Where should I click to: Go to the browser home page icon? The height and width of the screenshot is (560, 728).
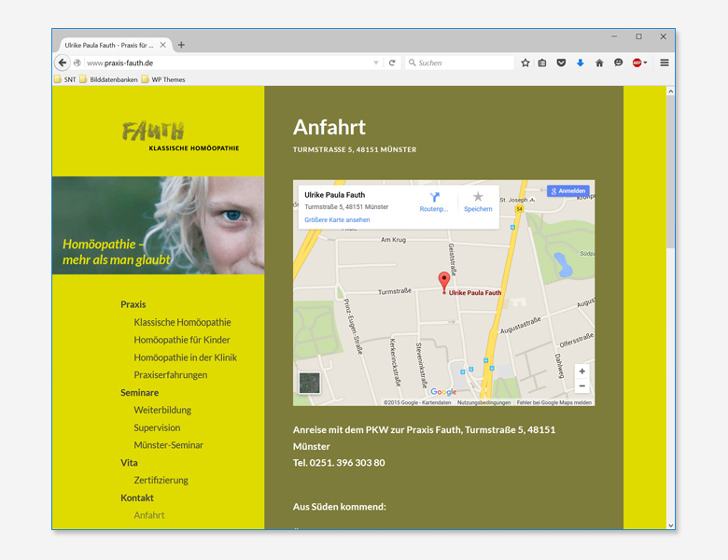pos(599,63)
